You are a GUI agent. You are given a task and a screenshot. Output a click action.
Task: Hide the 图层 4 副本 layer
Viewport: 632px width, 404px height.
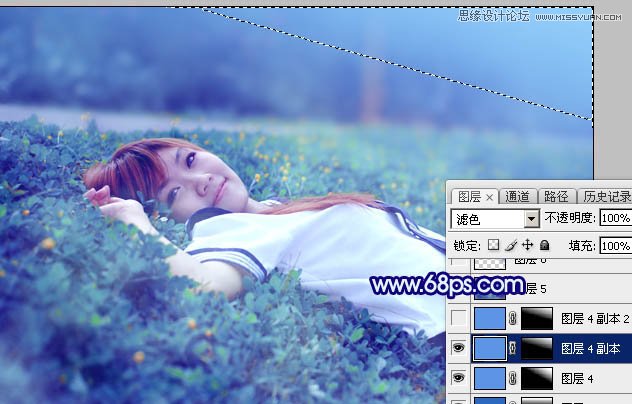pos(458,348)
